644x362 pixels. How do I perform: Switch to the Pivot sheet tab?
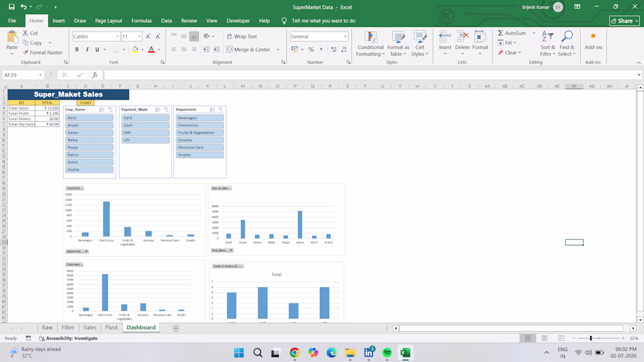[x=111, y=327]
